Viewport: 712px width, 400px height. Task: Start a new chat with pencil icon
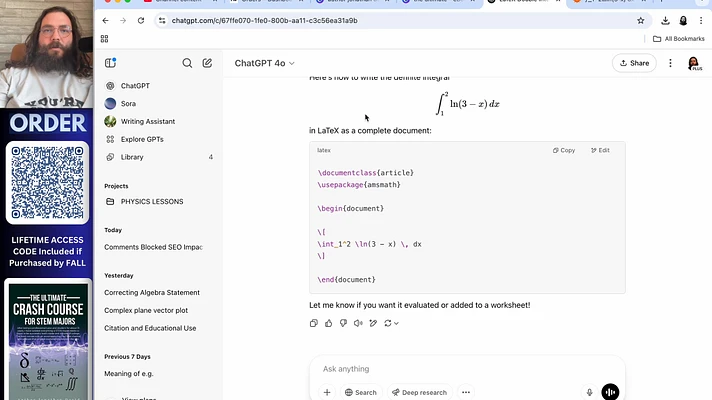(207, 63)
